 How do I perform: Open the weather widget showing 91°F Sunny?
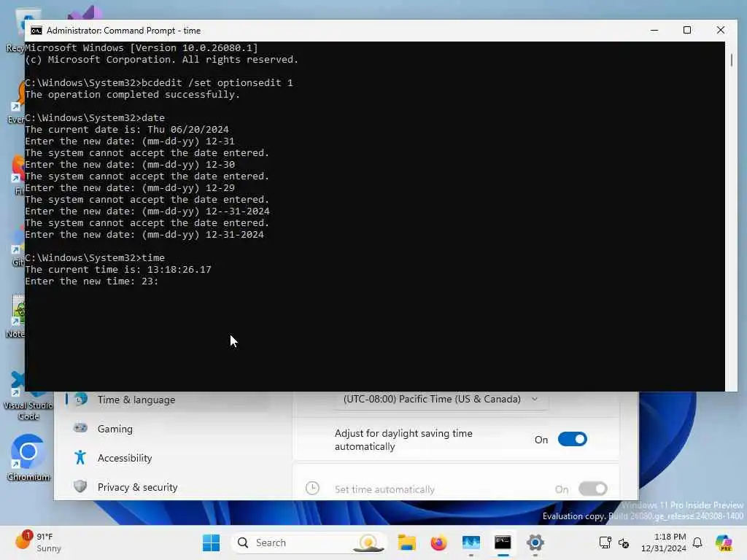(38, 542)
